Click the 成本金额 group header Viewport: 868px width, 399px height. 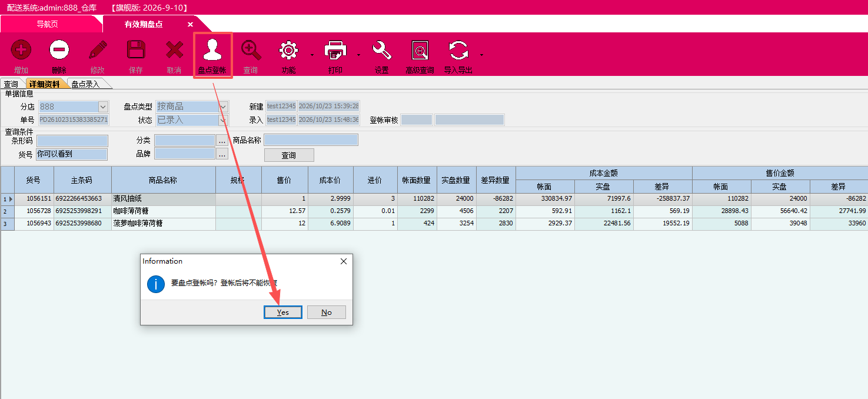pyautogui.click(x=604, y=174)
